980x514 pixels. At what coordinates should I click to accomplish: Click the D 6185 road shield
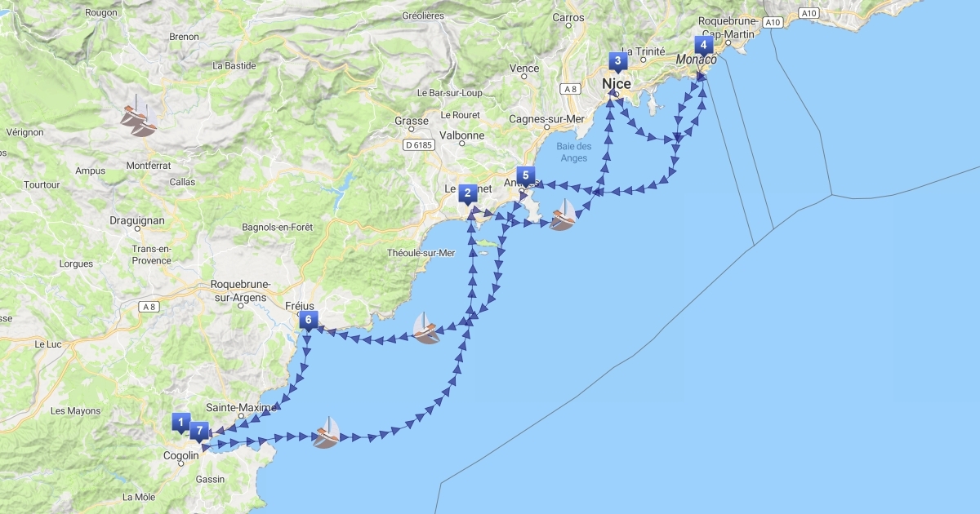419,145
